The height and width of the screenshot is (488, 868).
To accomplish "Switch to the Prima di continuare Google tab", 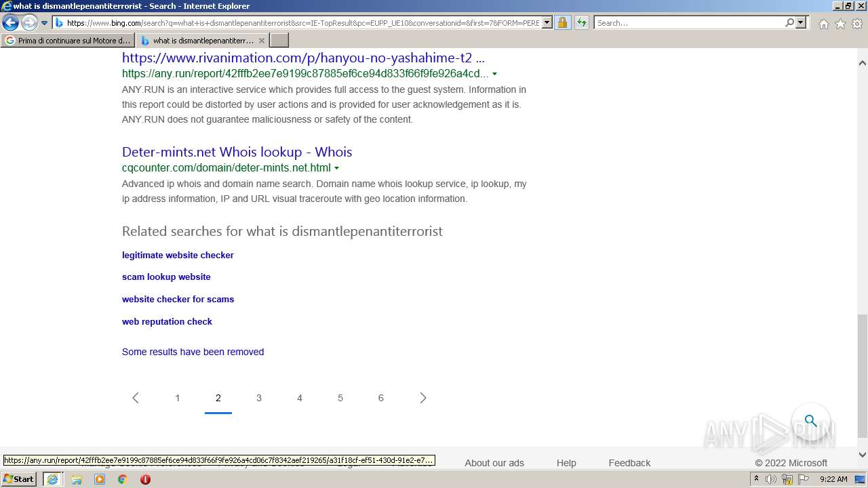I will tap(67, 41).
